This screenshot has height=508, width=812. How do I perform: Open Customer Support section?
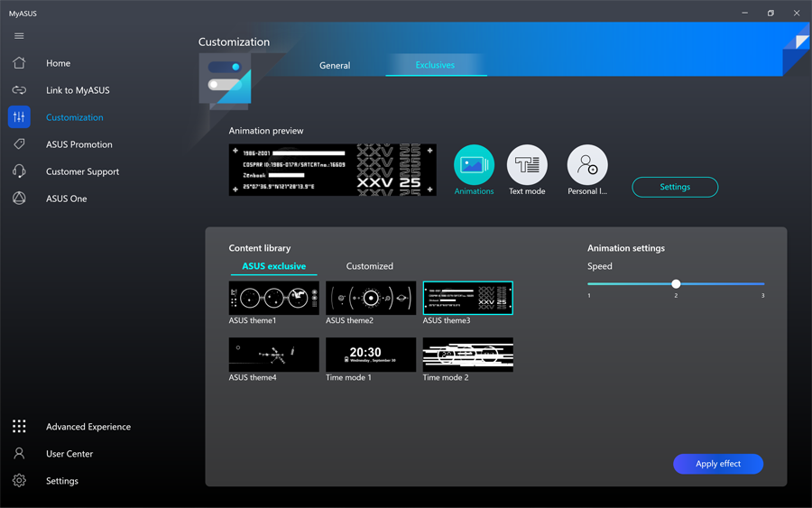[82, 171]
